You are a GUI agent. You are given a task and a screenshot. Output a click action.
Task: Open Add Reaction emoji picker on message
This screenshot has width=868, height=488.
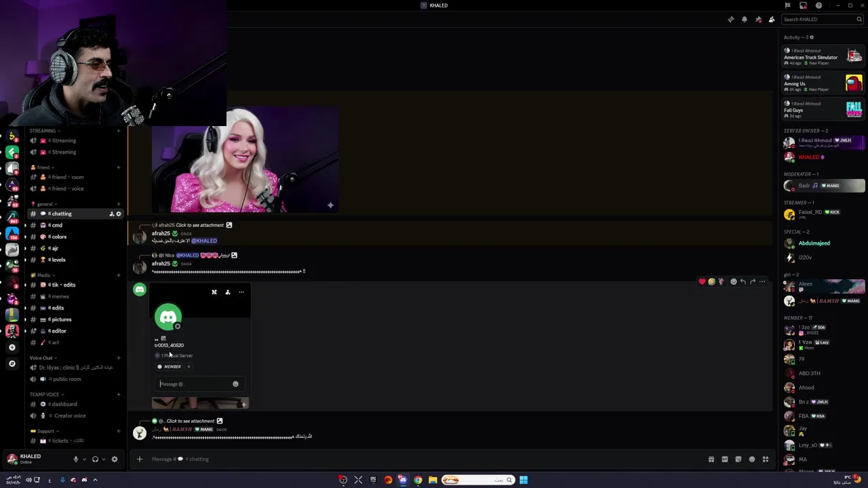click(x=733, y=281)
